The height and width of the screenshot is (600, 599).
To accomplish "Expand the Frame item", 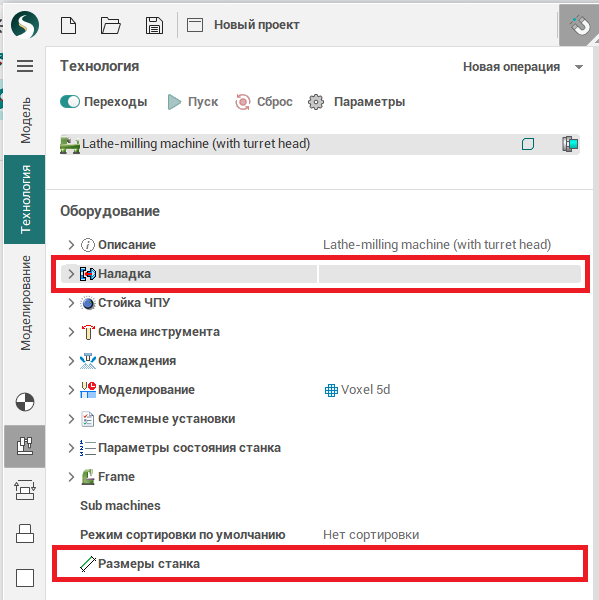I will (x=71, y=477).
